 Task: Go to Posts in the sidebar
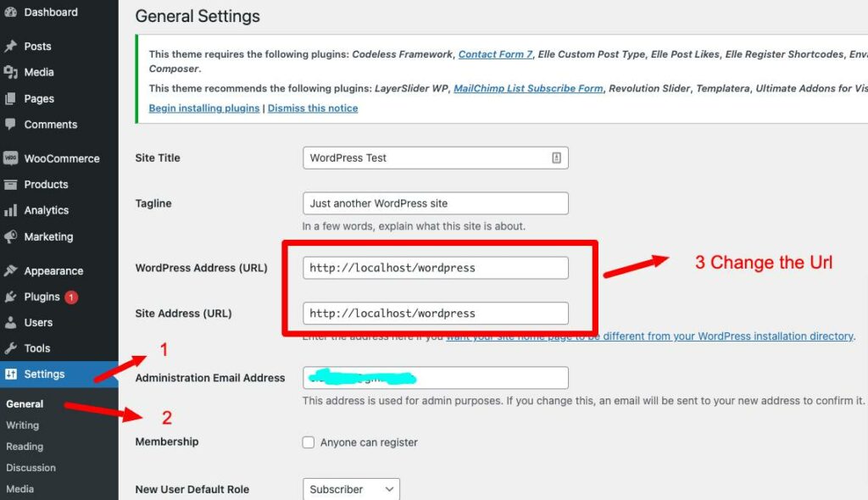(37, 47)
